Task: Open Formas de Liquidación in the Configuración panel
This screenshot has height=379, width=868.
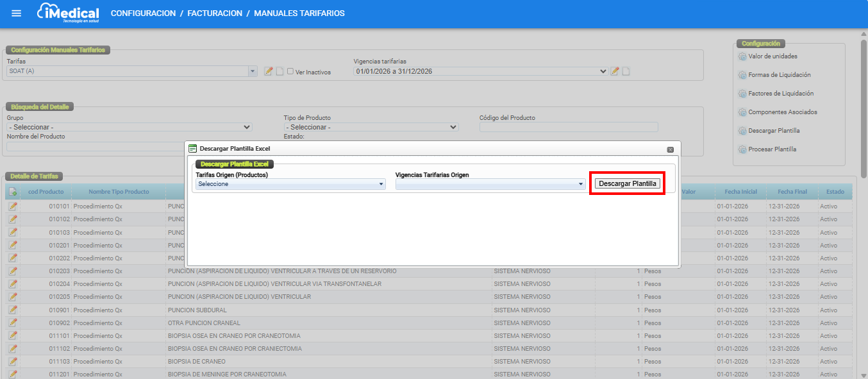Action: [x=779, y=75]
